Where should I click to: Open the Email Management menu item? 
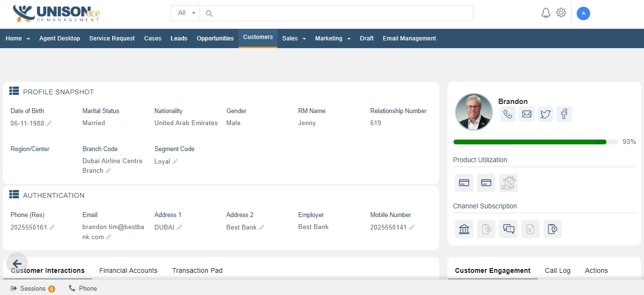pyautogui.click(x=409, y=38)
